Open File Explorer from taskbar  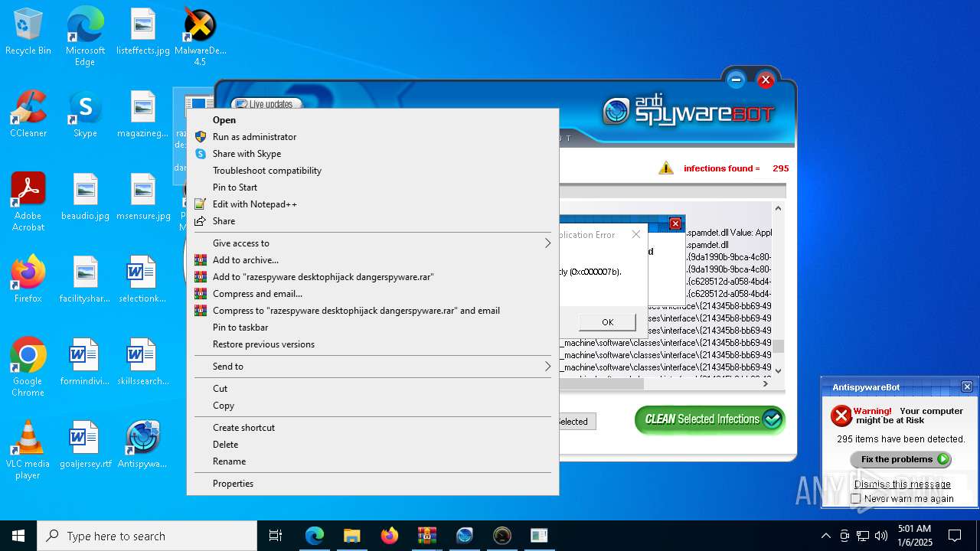coord(351,536)
